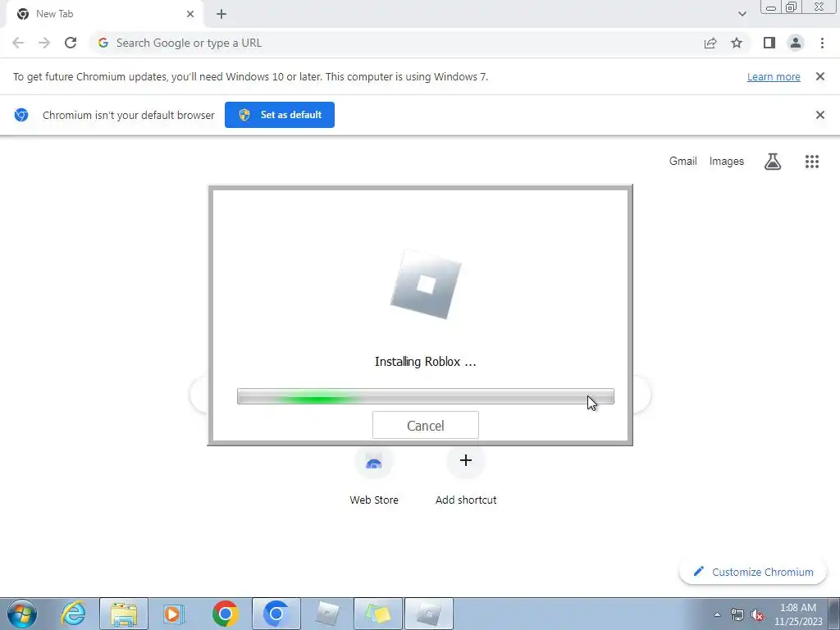Open Gmail link

(x=682, y=162)
